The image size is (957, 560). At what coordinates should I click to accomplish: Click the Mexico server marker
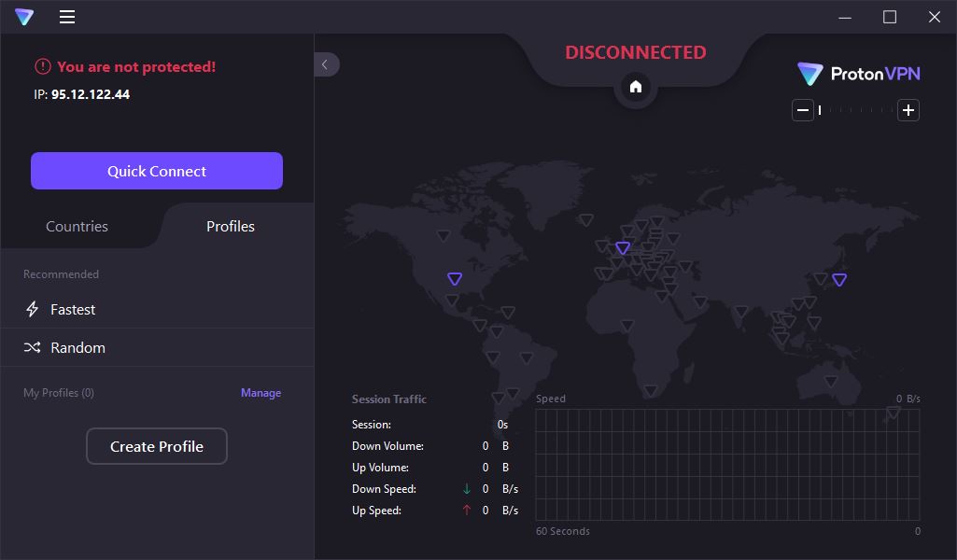452,301
